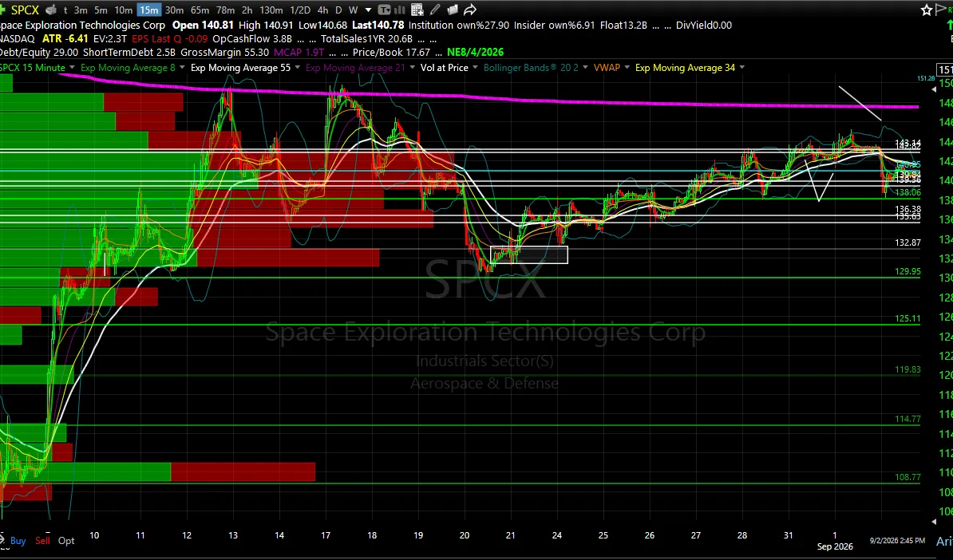
Task: Toggle the Daily D timeframe
Action: (338, 10)
